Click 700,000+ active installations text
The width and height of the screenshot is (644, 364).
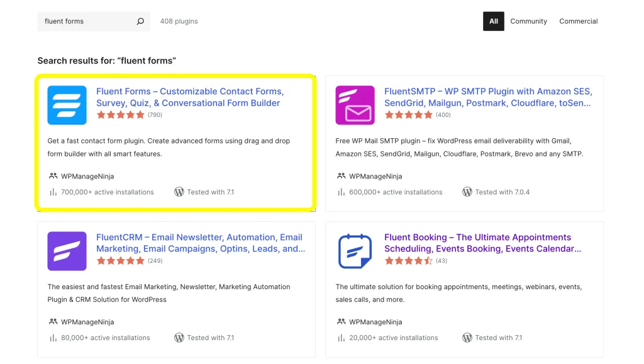point(107,192)
